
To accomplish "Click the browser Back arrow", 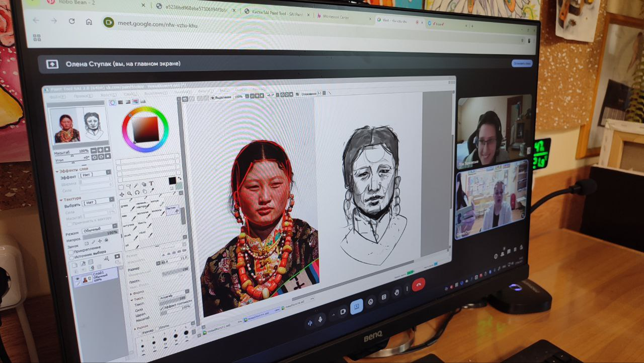I will (x=36, y=20).
